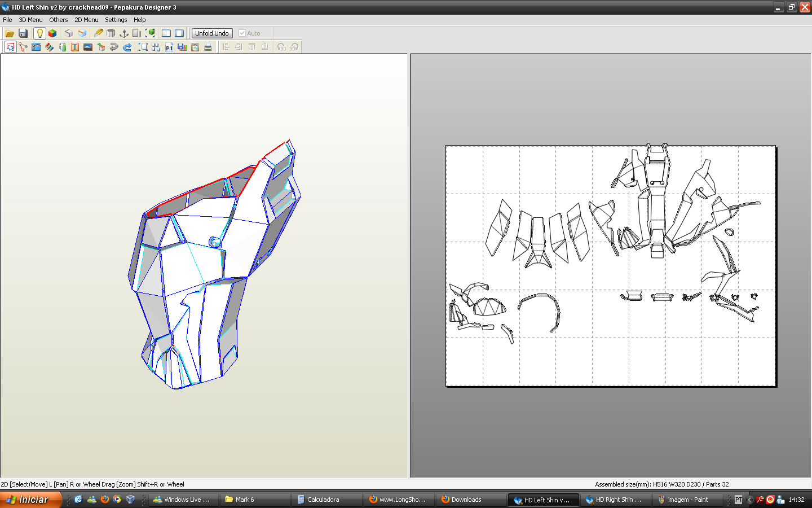Show single window layout icon
The width and height of the screenshot is (812, 508).
point(179,33)
